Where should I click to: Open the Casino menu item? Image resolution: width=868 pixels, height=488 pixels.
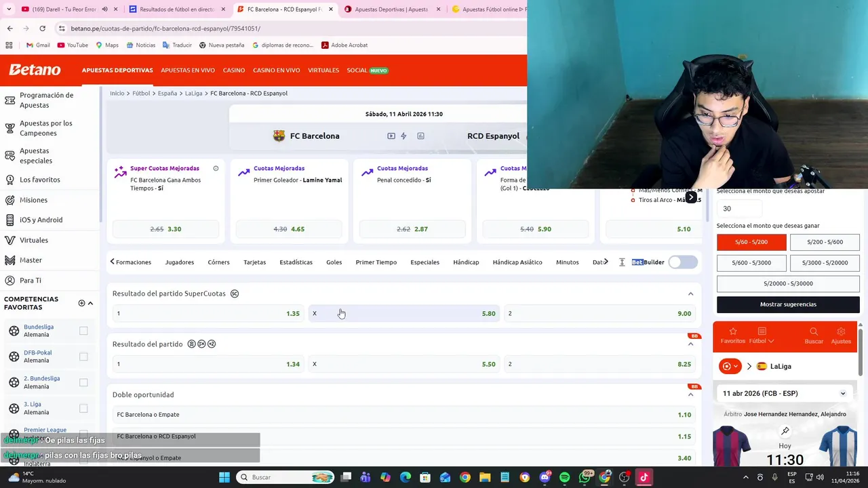234,70
